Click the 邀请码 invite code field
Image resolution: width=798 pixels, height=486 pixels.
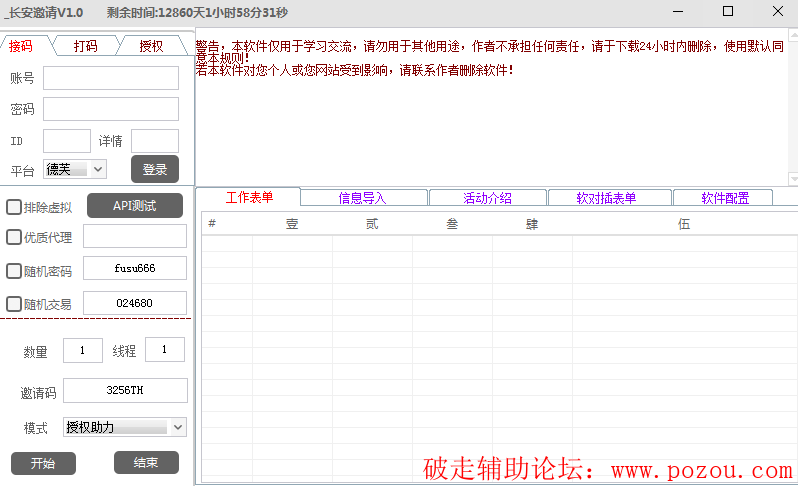(x=125, y=390)
